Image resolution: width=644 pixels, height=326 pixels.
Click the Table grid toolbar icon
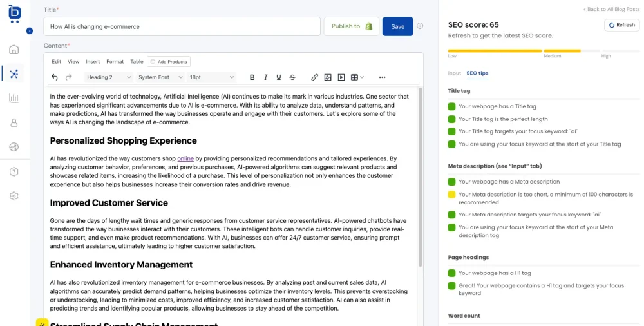point(354,77)
